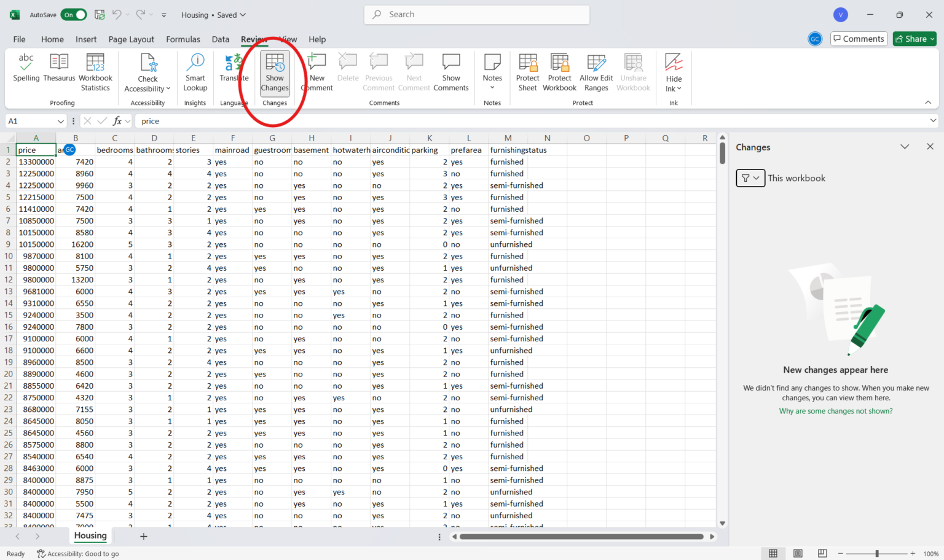Click inside the Search box

pos(476,14)
